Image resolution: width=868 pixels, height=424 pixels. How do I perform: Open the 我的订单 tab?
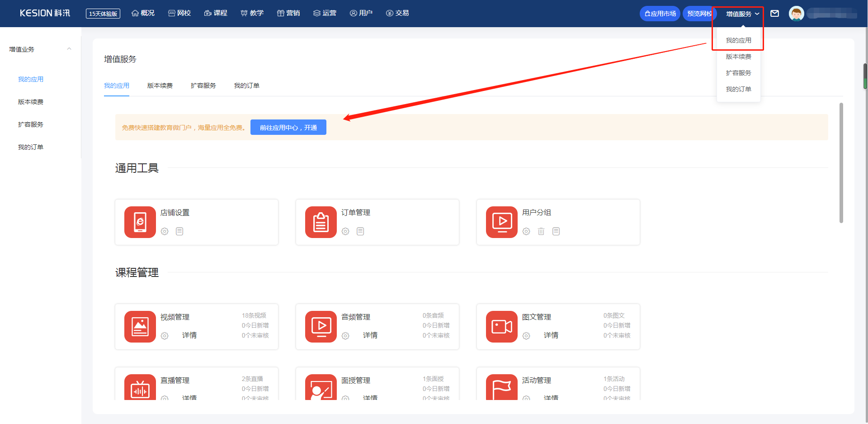(x=246, y=86)
